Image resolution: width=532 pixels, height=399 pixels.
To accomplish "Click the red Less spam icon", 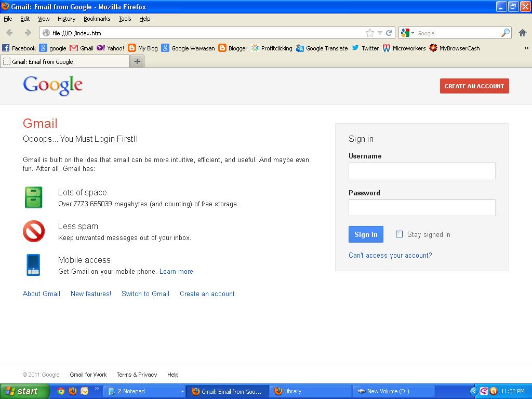I will point(34,231).
